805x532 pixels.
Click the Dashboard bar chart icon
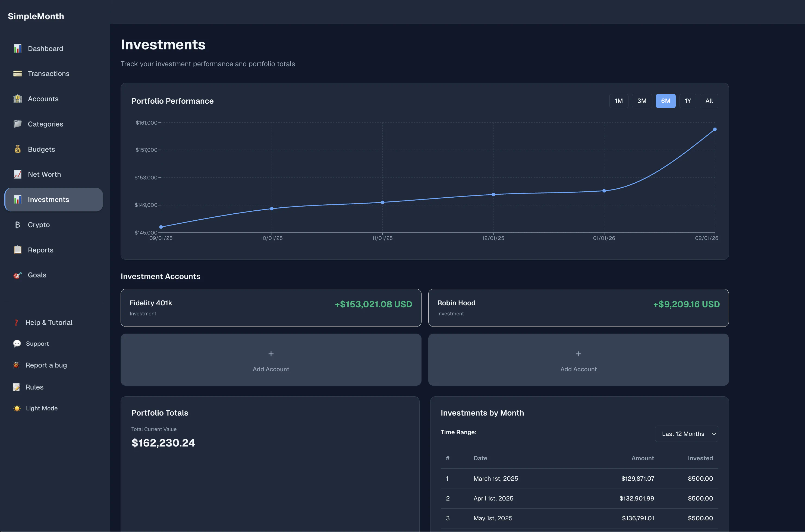click(x=17, y=49)
